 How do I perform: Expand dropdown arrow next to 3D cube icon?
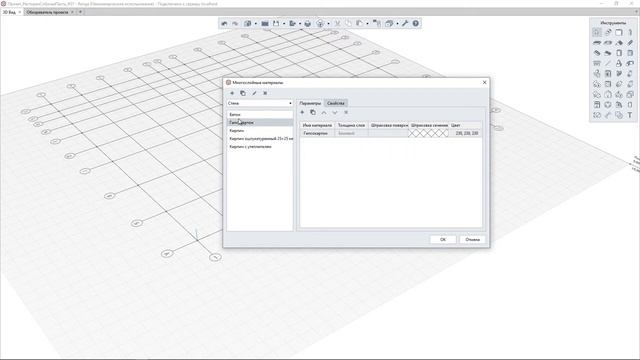(x=256, y=24)
